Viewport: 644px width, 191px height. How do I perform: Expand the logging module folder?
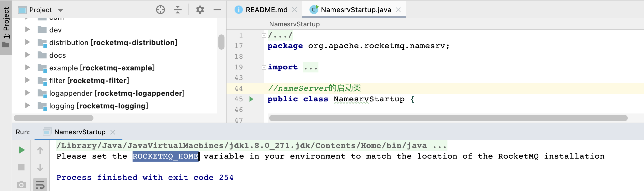[x=28, y=106]
